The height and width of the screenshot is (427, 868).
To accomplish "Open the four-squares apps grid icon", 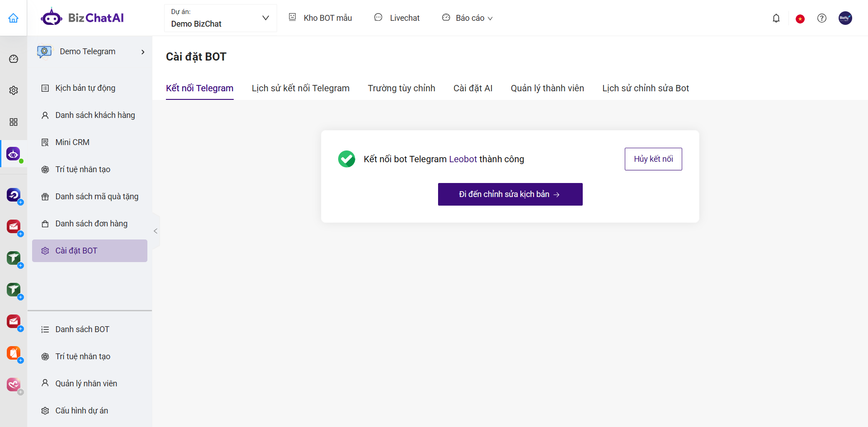I will 14,122.
